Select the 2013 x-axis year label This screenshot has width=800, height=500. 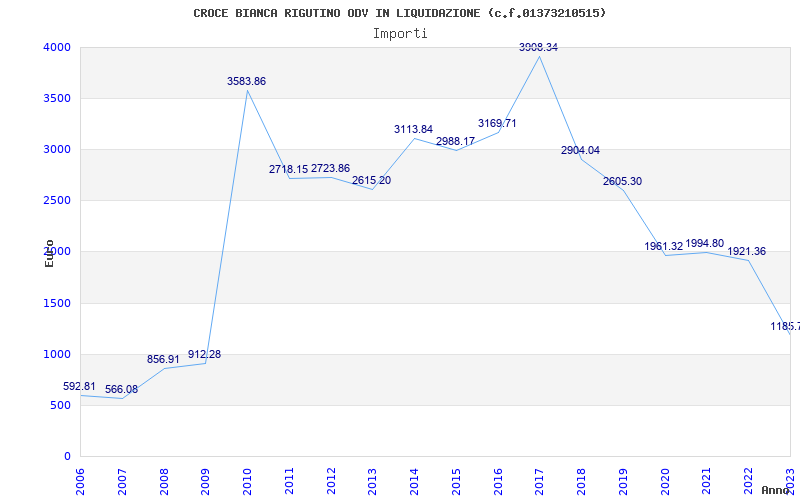click(x=372, y=482)
